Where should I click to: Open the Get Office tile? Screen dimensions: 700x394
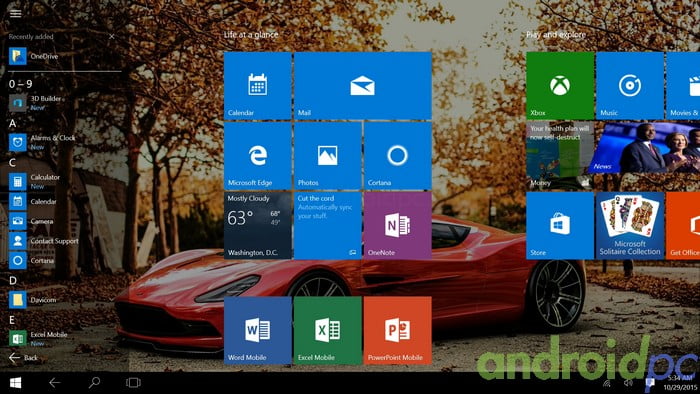click(x=683, y=225)
